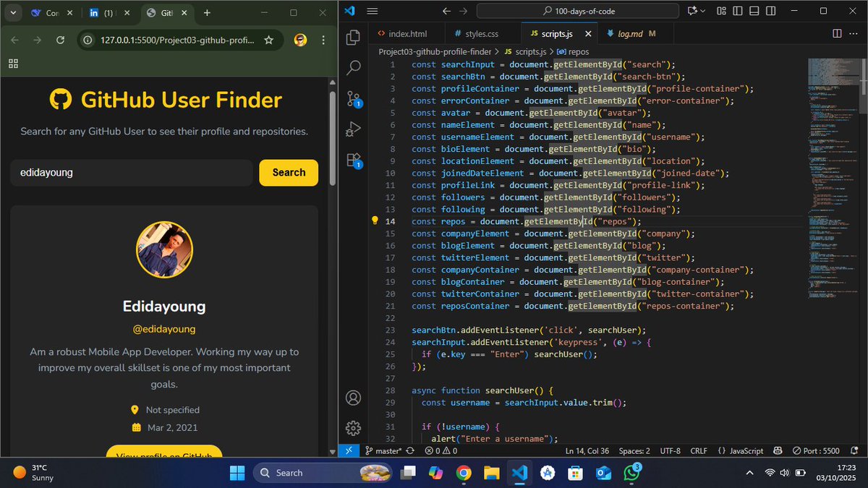The width and height of the screenshot is (868, 488).
Task: Synchronize changes next to master branch
Action: (410, 450)
